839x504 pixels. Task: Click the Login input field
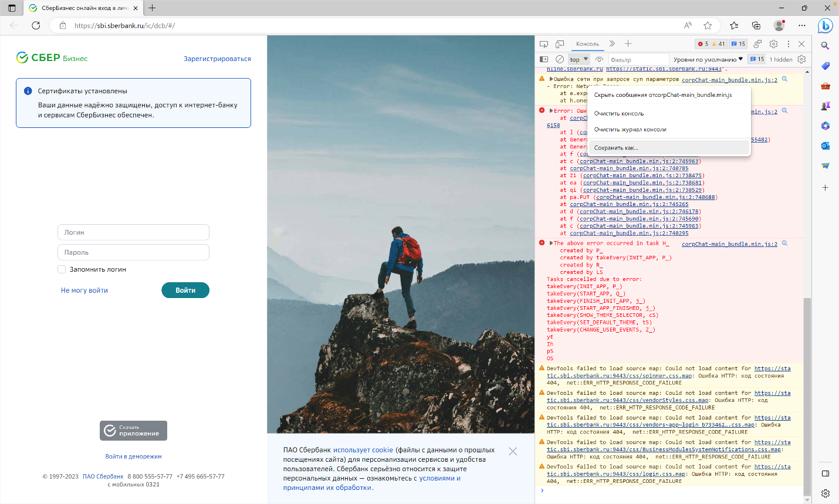coord(133,232)
